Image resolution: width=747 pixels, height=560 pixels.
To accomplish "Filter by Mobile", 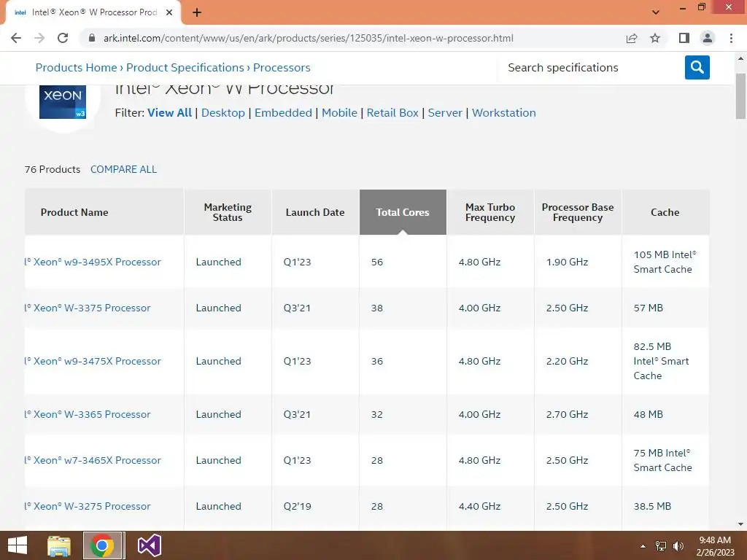I will pos(339,113).
